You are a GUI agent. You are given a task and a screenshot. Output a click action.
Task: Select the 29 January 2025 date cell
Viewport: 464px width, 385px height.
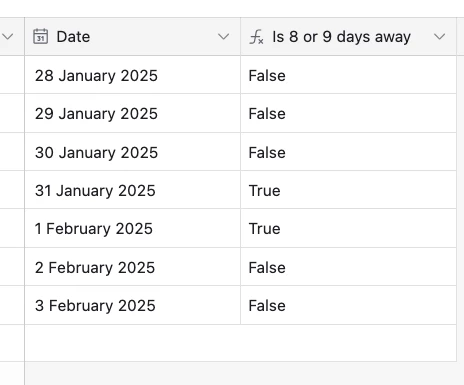click(x=132, y=113)
